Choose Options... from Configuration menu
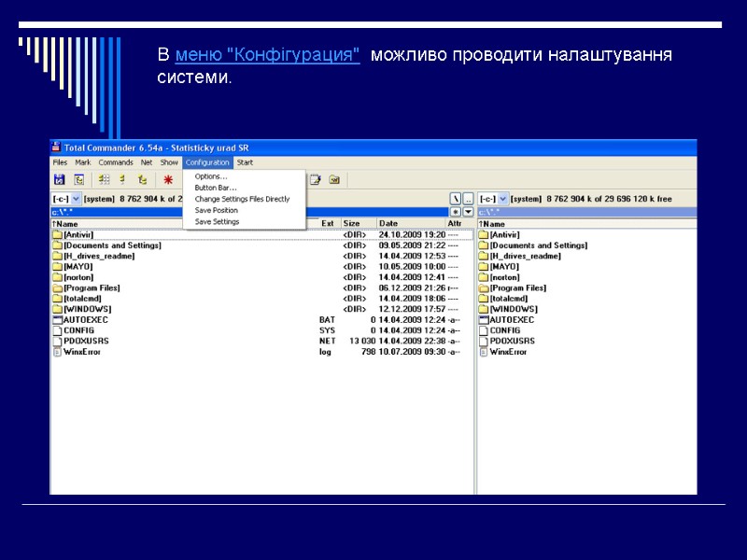The height and width of the screenshot is (560, 747). click(x=244, y=176)
